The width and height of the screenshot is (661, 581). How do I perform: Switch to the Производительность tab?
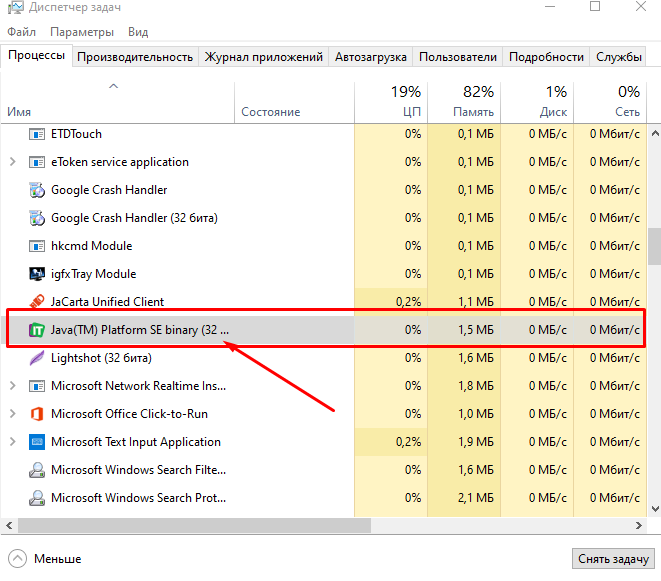click(134, 57)
